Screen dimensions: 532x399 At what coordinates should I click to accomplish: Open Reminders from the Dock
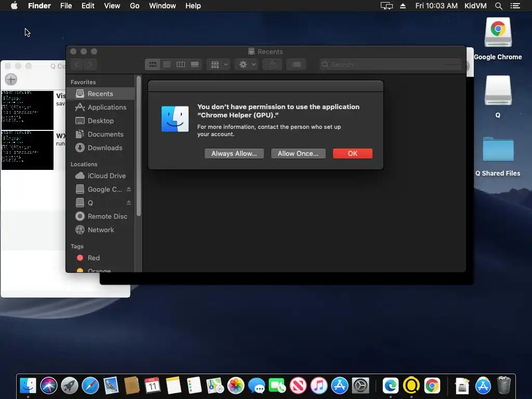[194, 386]
